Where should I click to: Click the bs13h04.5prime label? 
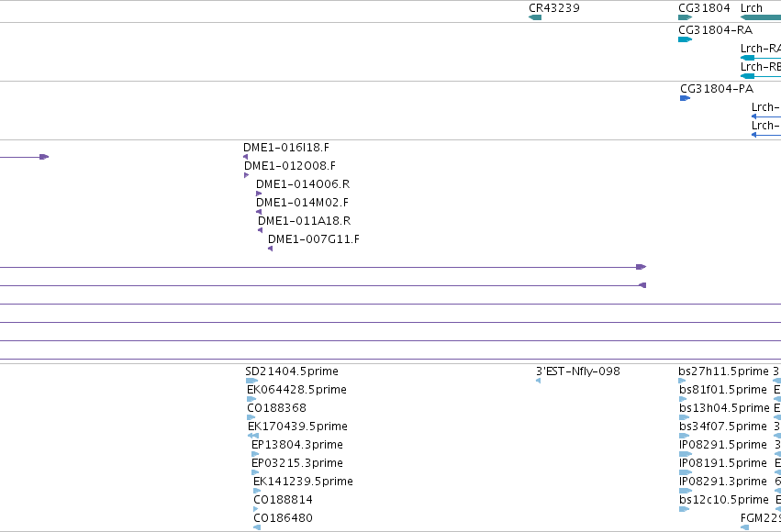(x=724, y=408)
